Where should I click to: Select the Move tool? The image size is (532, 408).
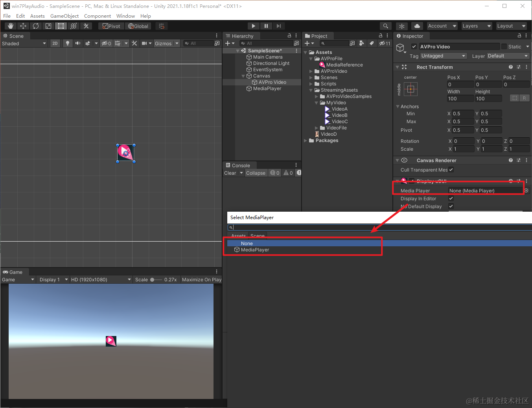click(x=23, y=26)
